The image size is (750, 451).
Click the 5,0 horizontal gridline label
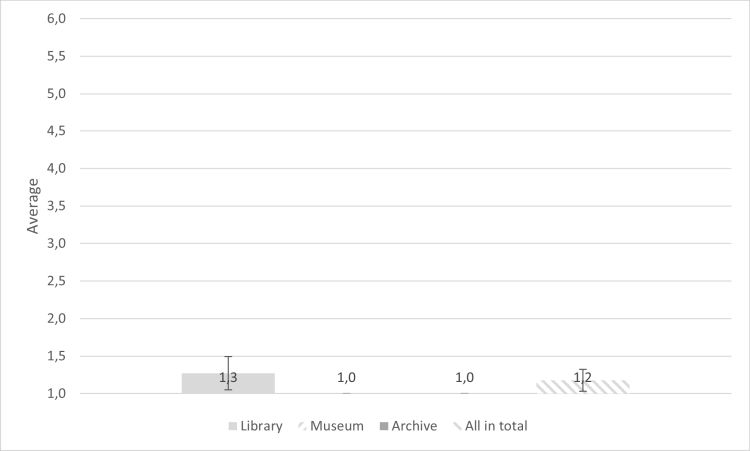point(56,94)
